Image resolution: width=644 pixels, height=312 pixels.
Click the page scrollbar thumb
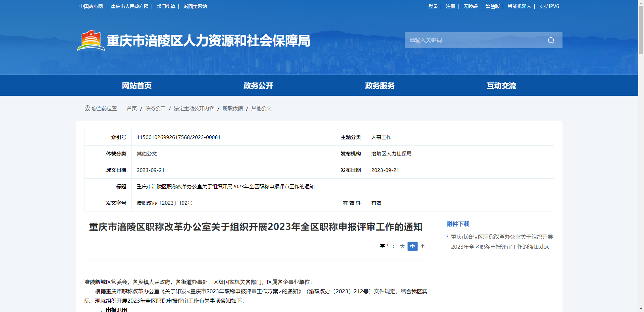[641, 29]
